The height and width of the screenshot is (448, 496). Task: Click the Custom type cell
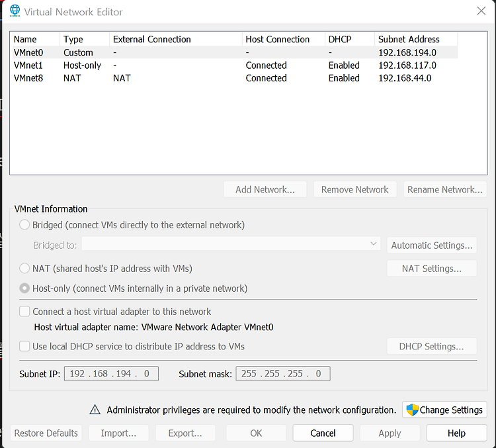[78, 52]
